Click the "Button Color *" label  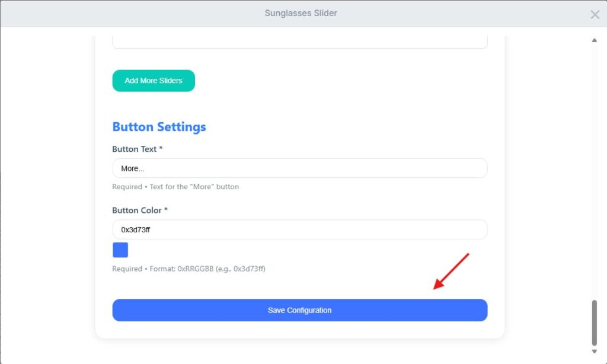pos(140,210)
